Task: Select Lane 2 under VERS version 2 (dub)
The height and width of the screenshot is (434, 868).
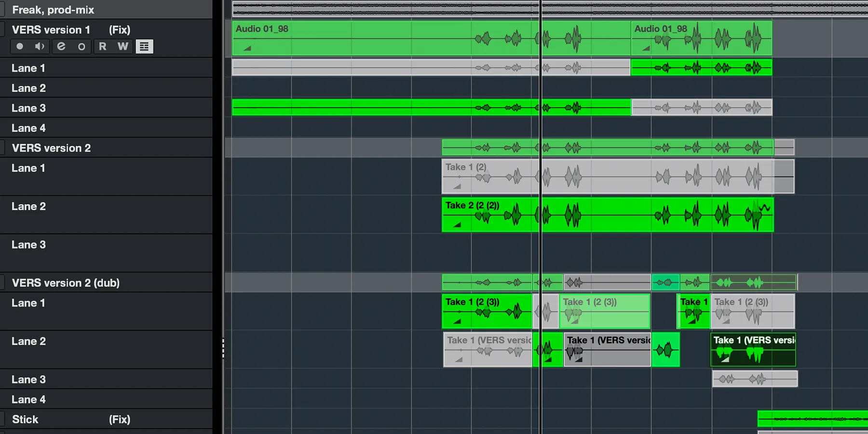Action: (28, 341)
